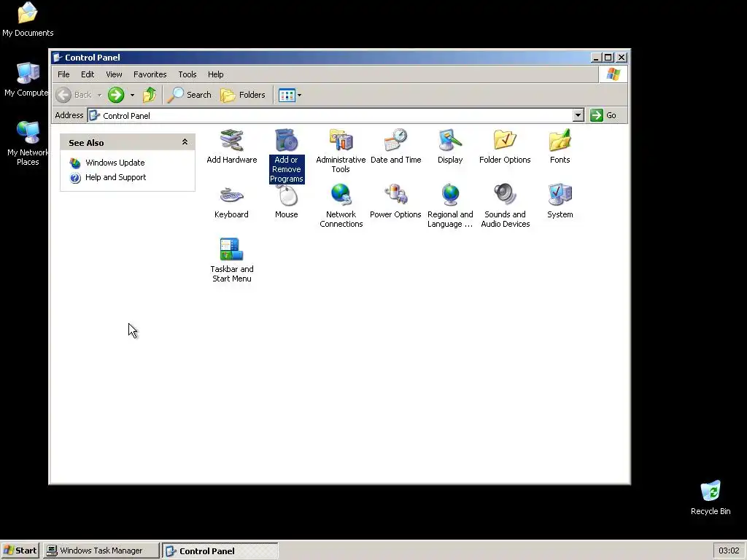Click the Control Panel taskbar button
The height and width of the screenshot is (560, 747).
220,551
